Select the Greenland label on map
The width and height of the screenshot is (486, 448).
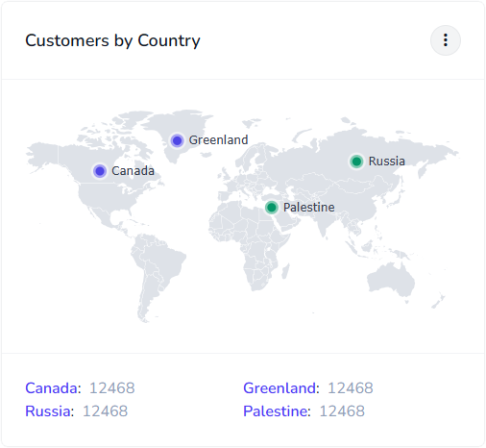tap(218, 140)
